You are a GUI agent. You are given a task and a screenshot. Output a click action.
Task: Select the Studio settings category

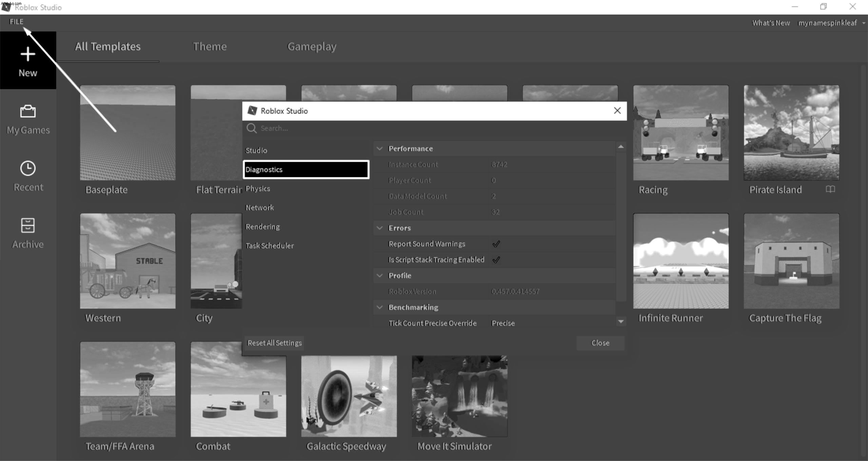click(306, 150)
